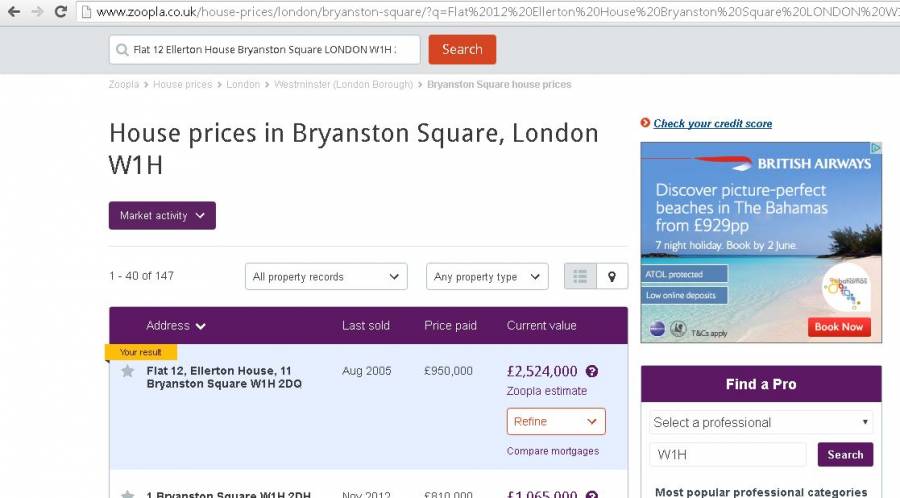Open Westminster (London Borough) breadcrumb
Image resolution: width=900 pixels, height=498 pixels.
pos(343,84)
